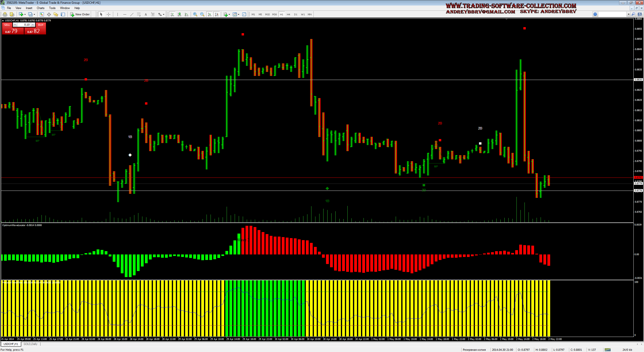The width and height of the screenshot is (644, 352).
Task: Click the Zoom In magnifier icon
Action: [x=195, y=14]
